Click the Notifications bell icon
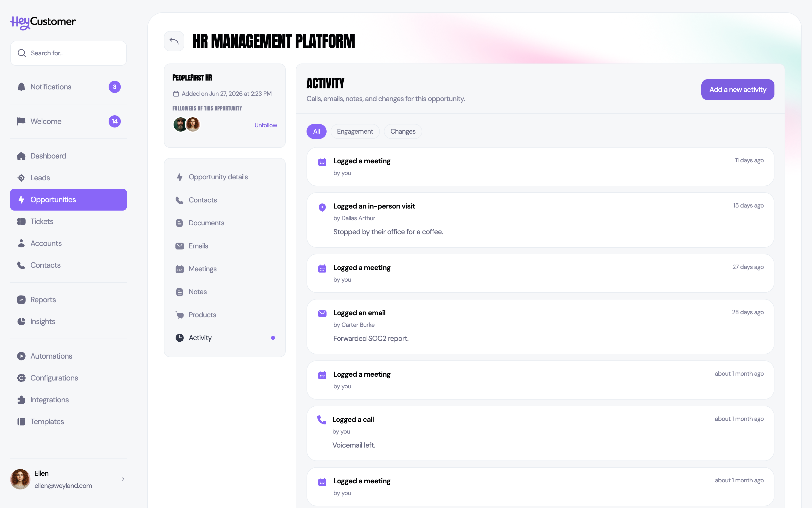 (21, 87)
